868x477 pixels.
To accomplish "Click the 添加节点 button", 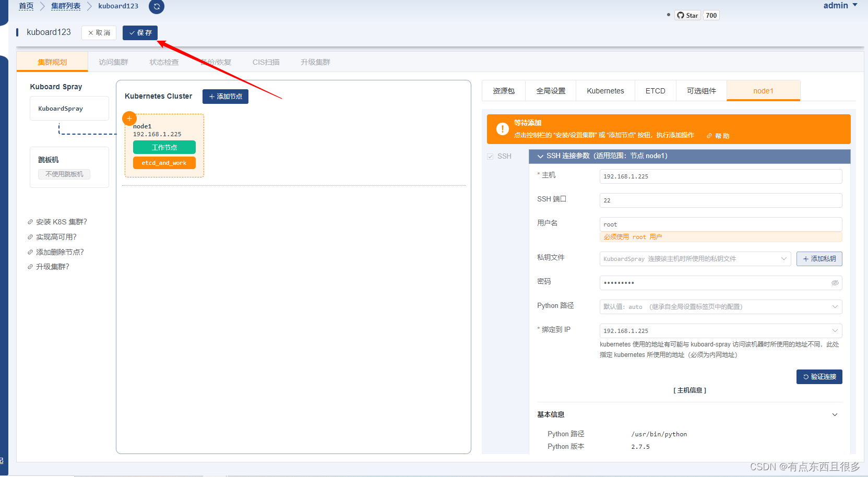I will pos(225,97).
